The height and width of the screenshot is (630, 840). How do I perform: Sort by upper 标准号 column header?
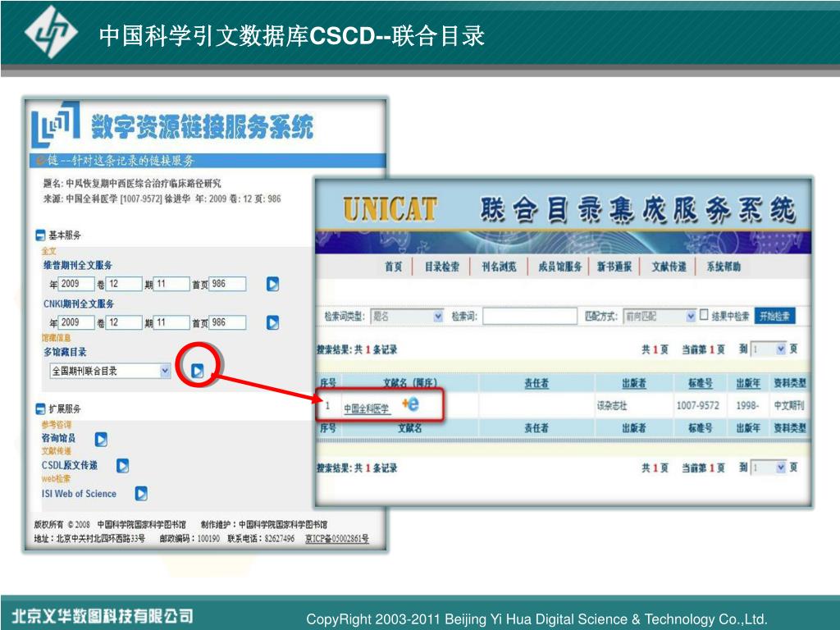pyautogui.click(x=701, y=383)
